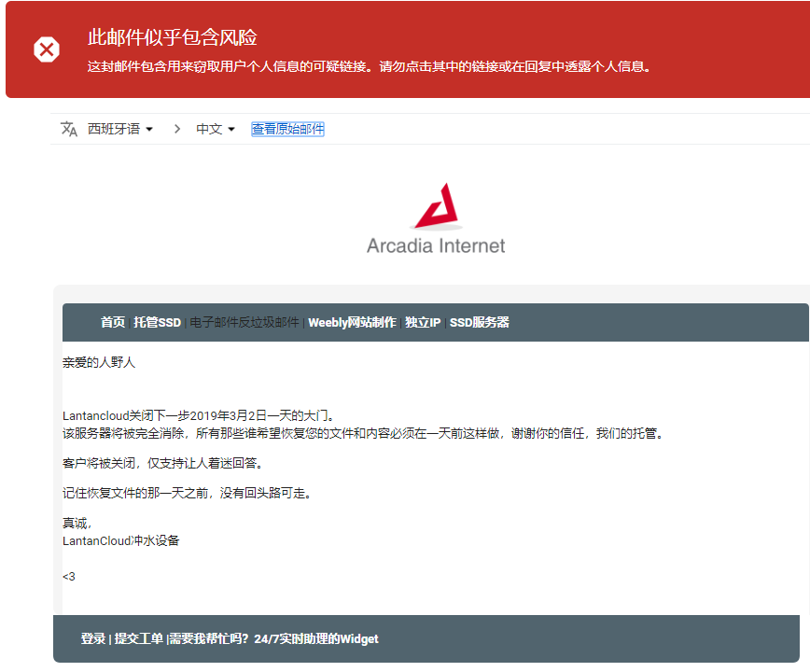Open the 西班牙语 source language dropdown
Viewport: 810px width, 672px height.
click(119, 129)
